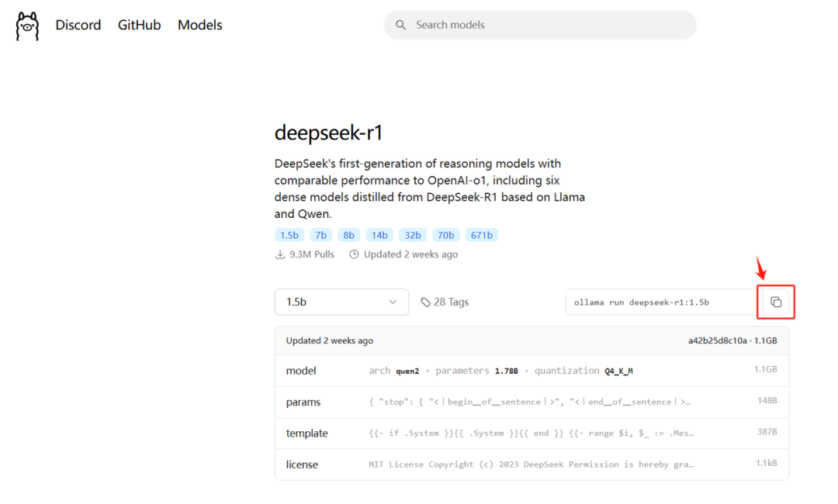The image size is (838, 504).
Task: Open the params file row
Action: point(303,402)
